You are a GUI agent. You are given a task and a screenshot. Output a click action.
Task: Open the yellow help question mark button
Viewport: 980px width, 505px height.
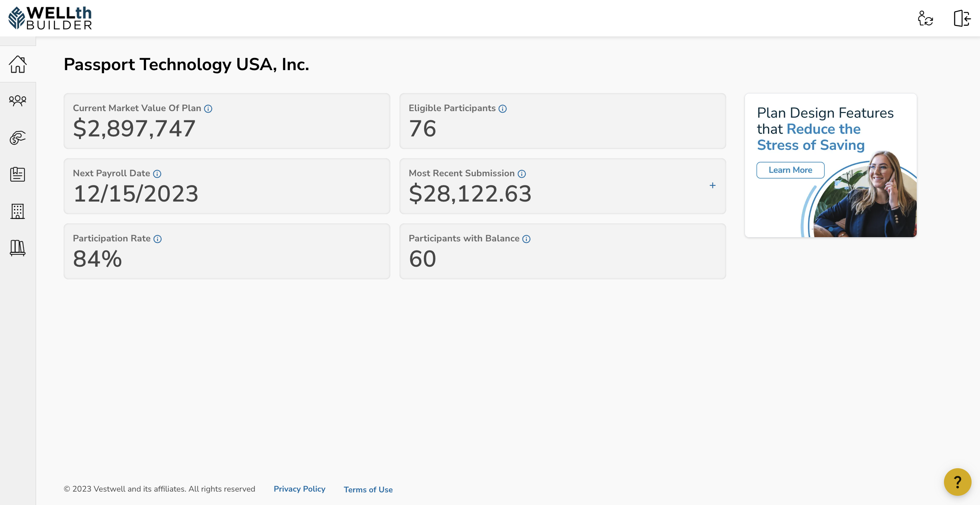tap(957, 482)
